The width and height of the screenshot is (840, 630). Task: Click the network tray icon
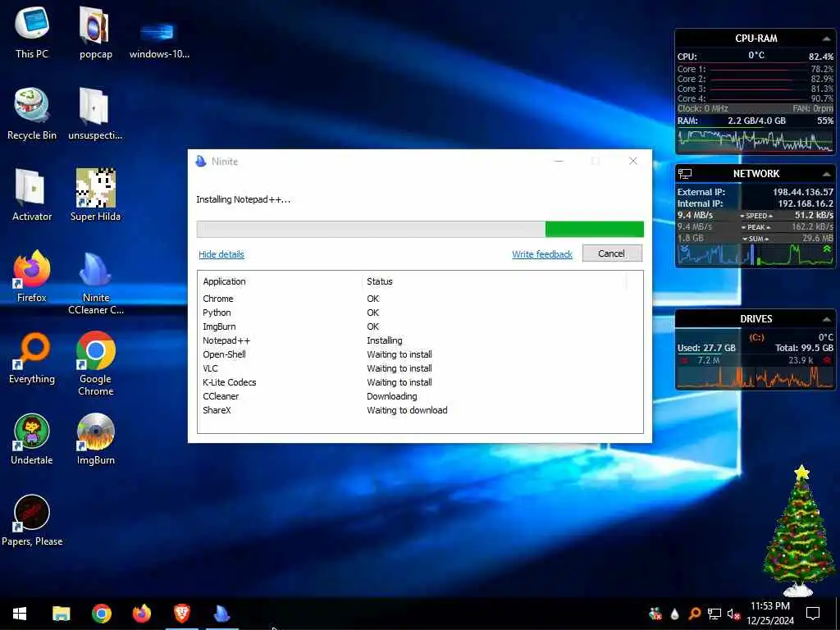tap(714, 614)
